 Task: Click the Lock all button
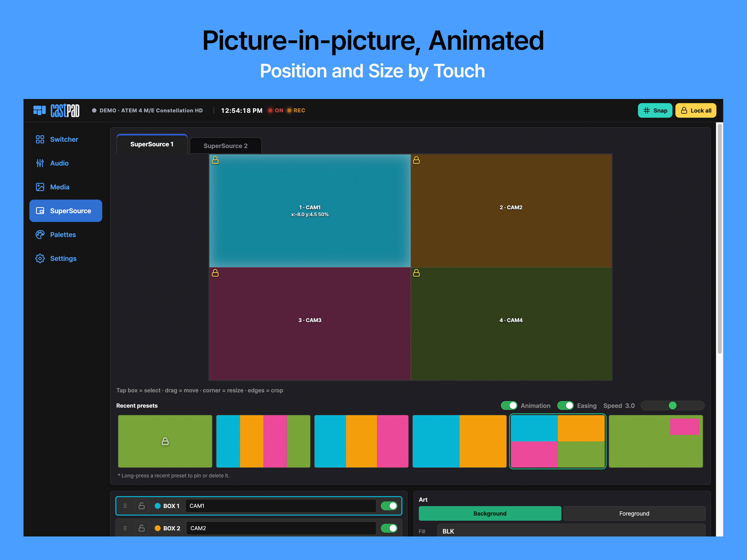[x=696, y=110]
